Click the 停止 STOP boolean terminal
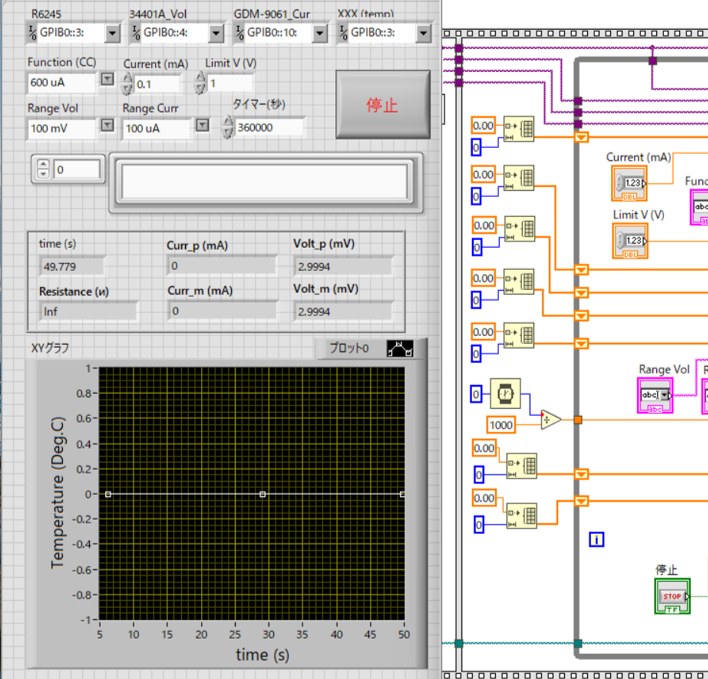708x679 pixels. [671, 597]
